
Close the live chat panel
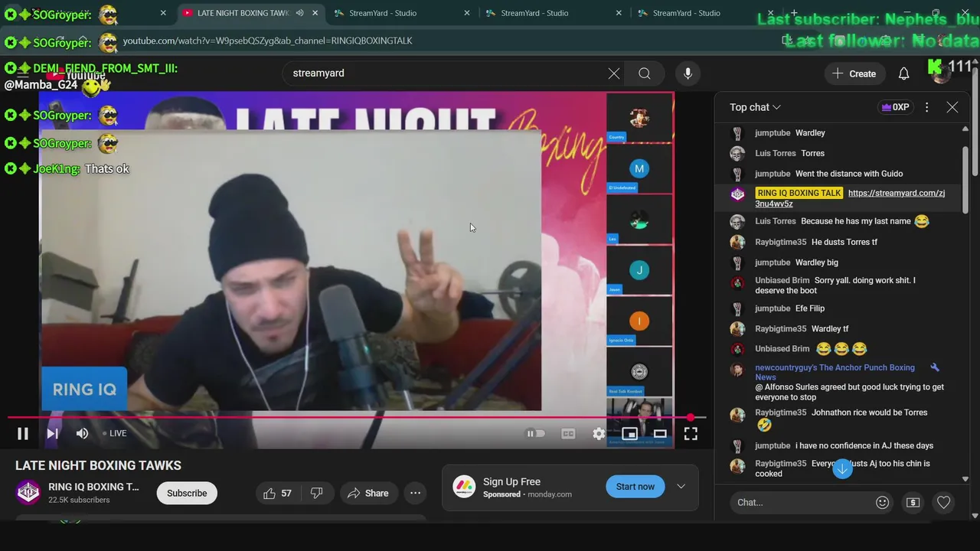[x=952, y=107]
